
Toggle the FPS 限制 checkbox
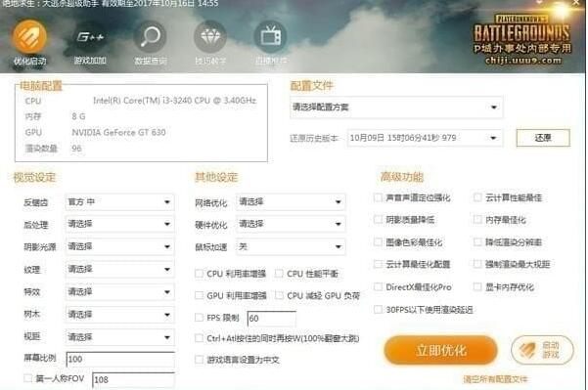pyautogui.click(x=200, y=318)
